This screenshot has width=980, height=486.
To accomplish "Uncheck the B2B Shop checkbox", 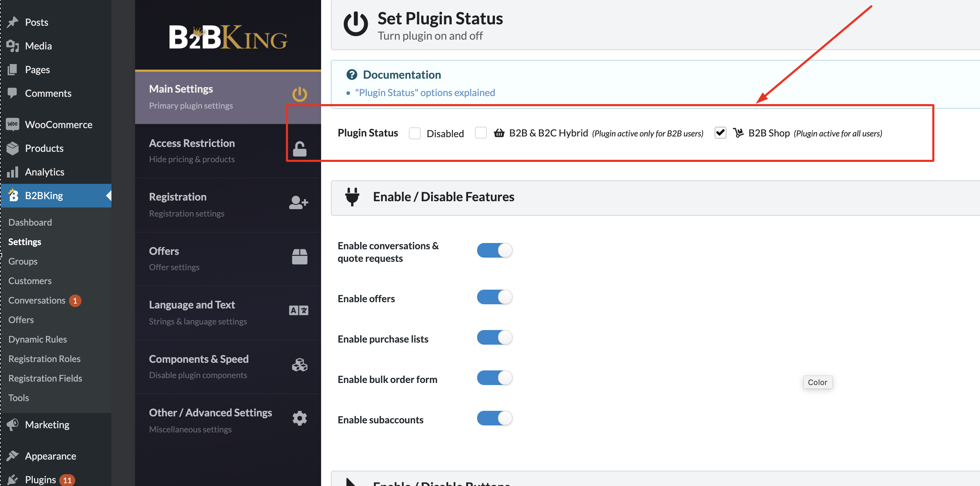I will click(x=720, y=133).
